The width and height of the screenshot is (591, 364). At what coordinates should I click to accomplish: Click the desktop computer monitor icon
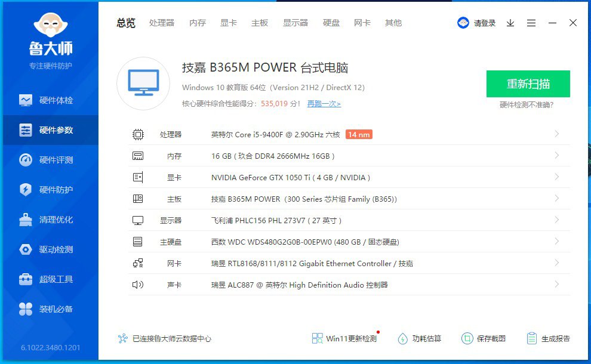(143, 84)
